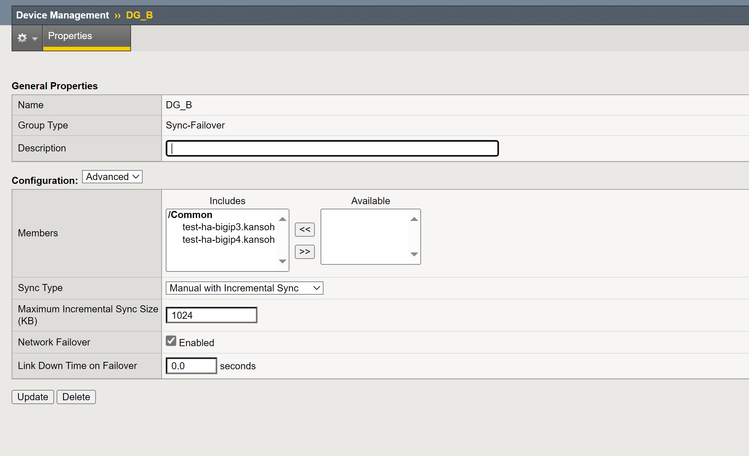Click up arrow in Includes list scrollbar
Image resolution: width=749 pixels, height=456 pixels.
pyautogui.click(x=282, y=219)
